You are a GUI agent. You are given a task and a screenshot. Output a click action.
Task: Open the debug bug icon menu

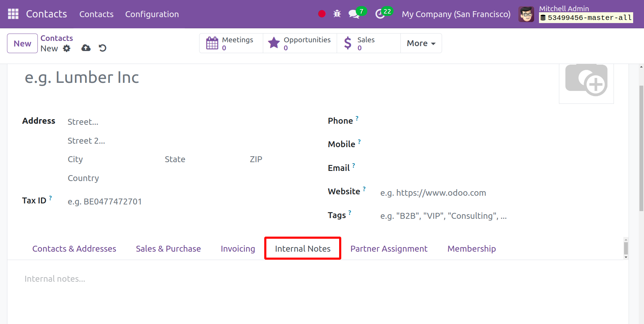[337, 14]
